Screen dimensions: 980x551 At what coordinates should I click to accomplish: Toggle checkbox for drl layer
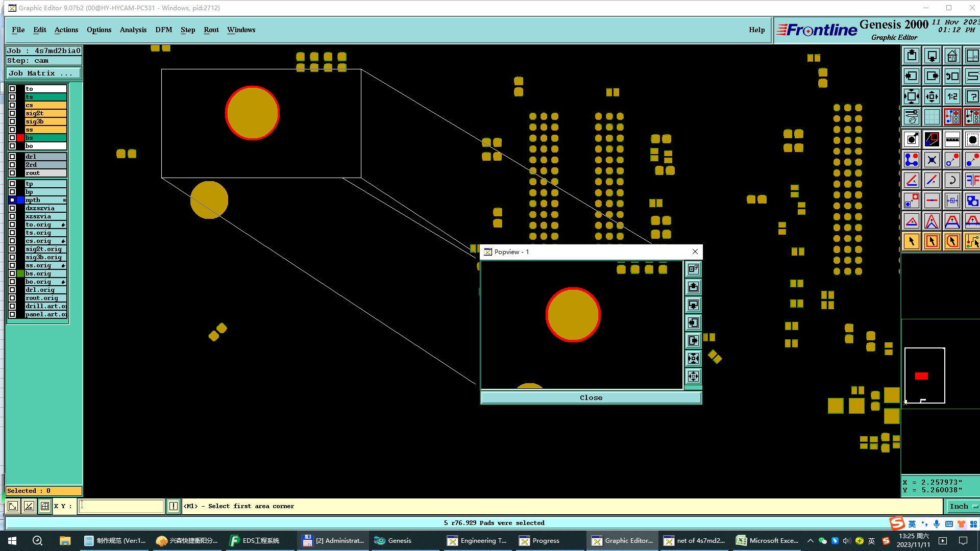(x=12, y=157)
